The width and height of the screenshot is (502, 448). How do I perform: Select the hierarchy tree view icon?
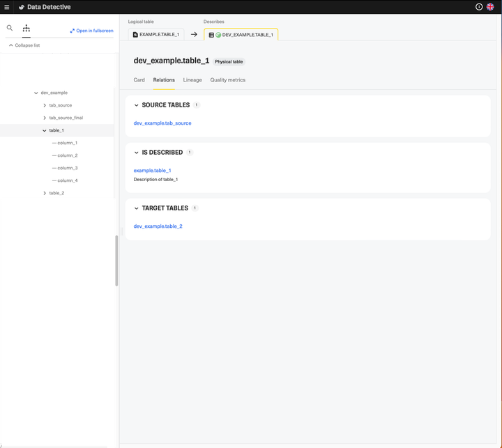[x=26, y=28]
